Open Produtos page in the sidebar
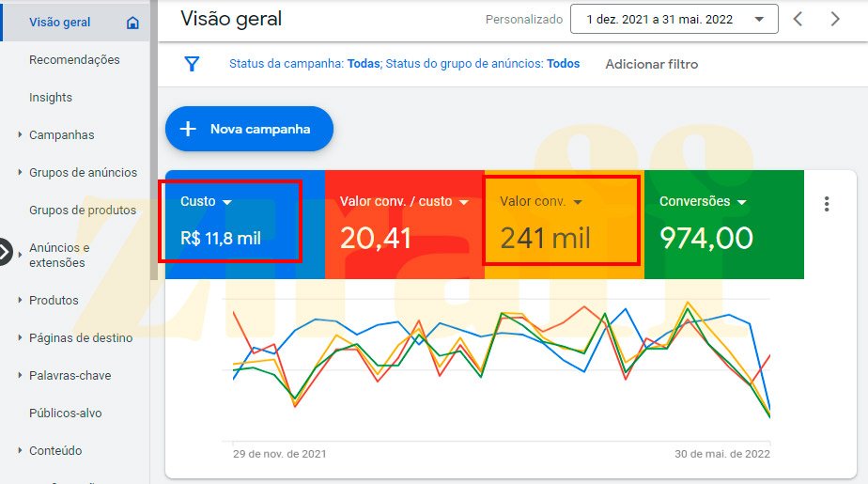The image size is (868, 484). pos(54,300)
